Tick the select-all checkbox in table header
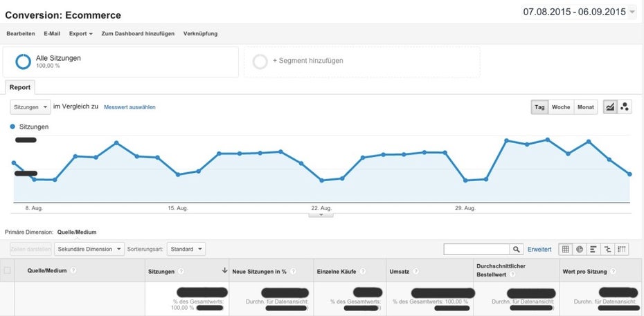 pos(7,270)
